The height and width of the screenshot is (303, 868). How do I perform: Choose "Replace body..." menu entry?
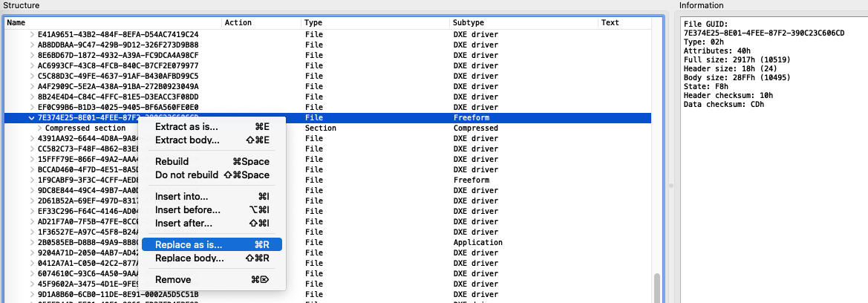(x=212, y=258)
